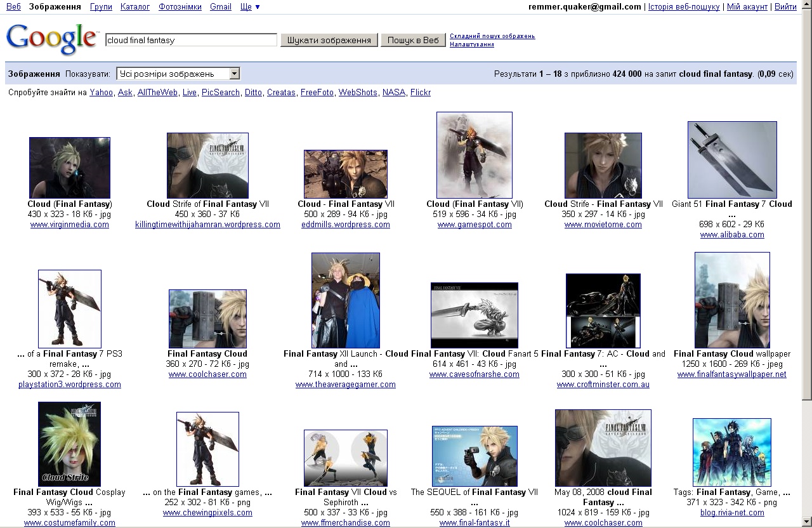Open the ffmerchandise.com figures thumbnail

346,458
